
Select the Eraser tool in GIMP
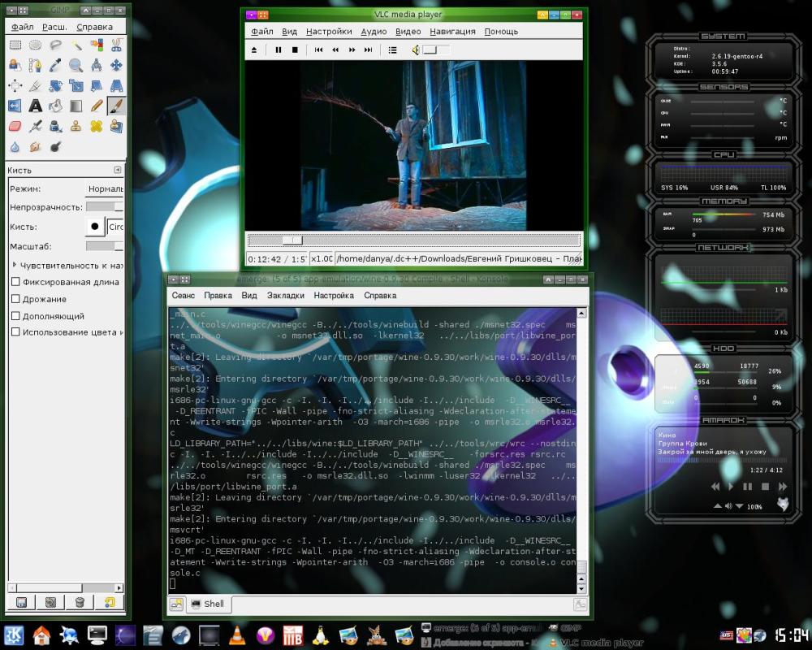point(15,126)
